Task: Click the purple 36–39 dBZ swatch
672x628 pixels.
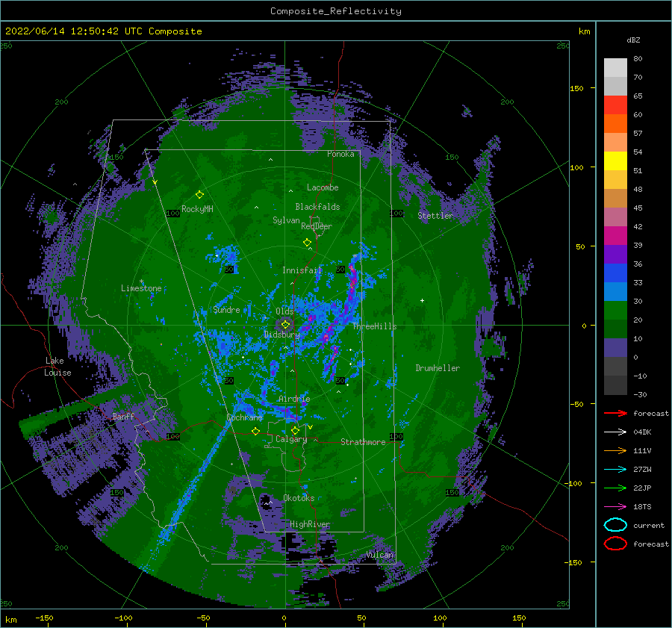Action: pos(615,254)
